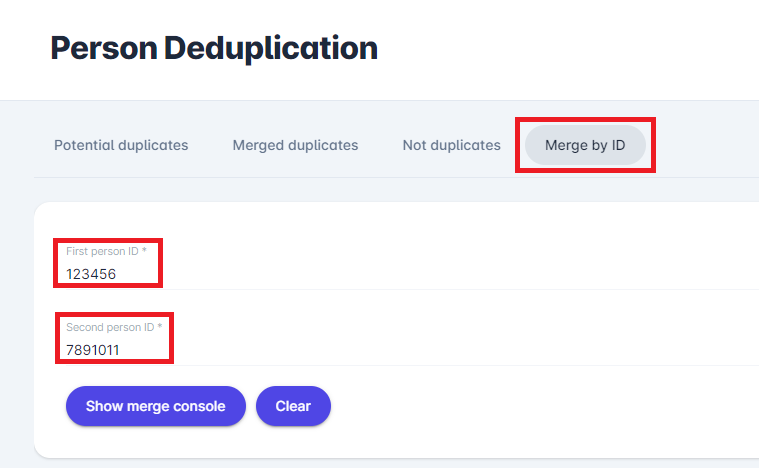This screenshot has width=759, height=468.
Task: Click the value 123456 in first field
Action: 91,273
